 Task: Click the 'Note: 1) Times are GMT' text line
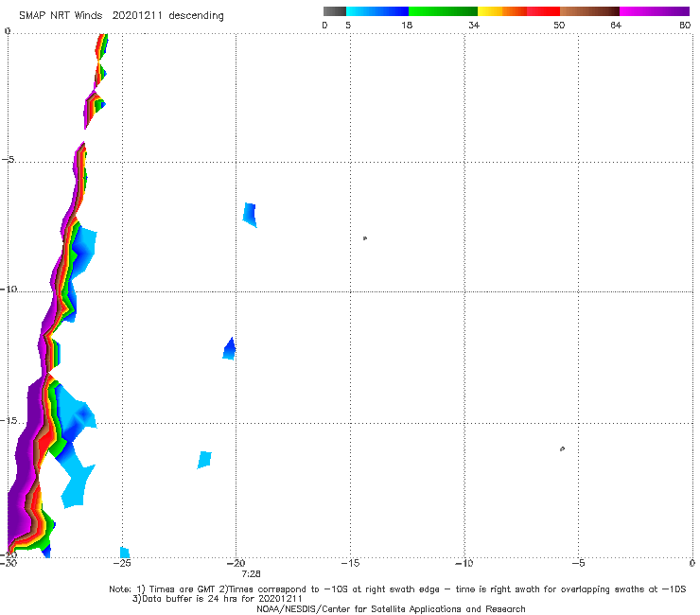click(397, 589)
